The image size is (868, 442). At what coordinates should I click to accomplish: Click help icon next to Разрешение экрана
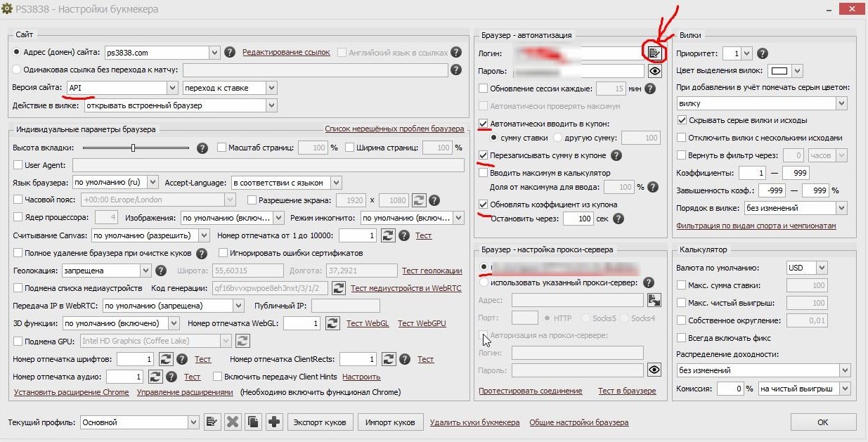[x=435, y=200]
